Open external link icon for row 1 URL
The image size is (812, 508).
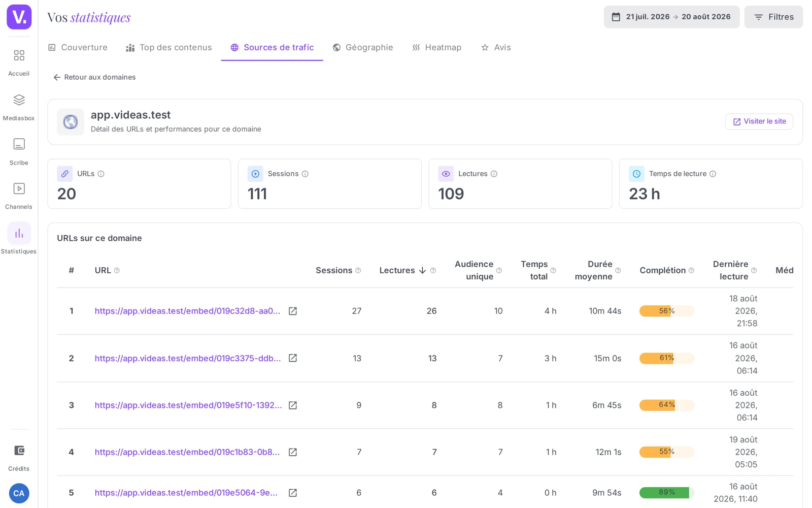click(293, 311)
